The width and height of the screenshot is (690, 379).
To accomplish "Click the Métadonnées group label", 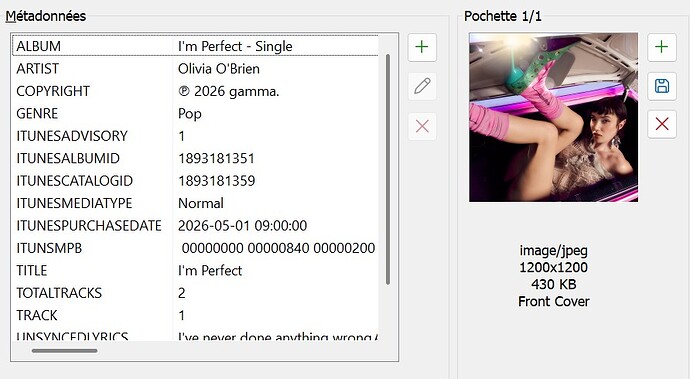I will coord(46,16).
